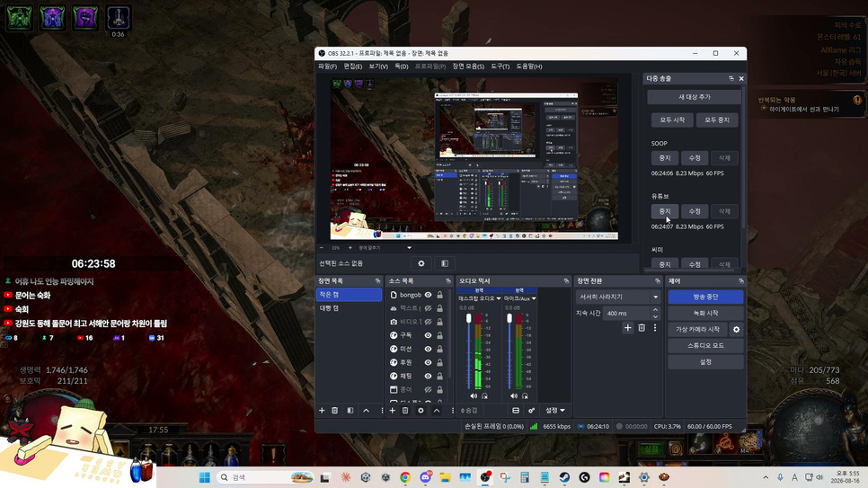Toggle lock on the 채팅 source
This screenshot has width=868, height=488.
439,376
